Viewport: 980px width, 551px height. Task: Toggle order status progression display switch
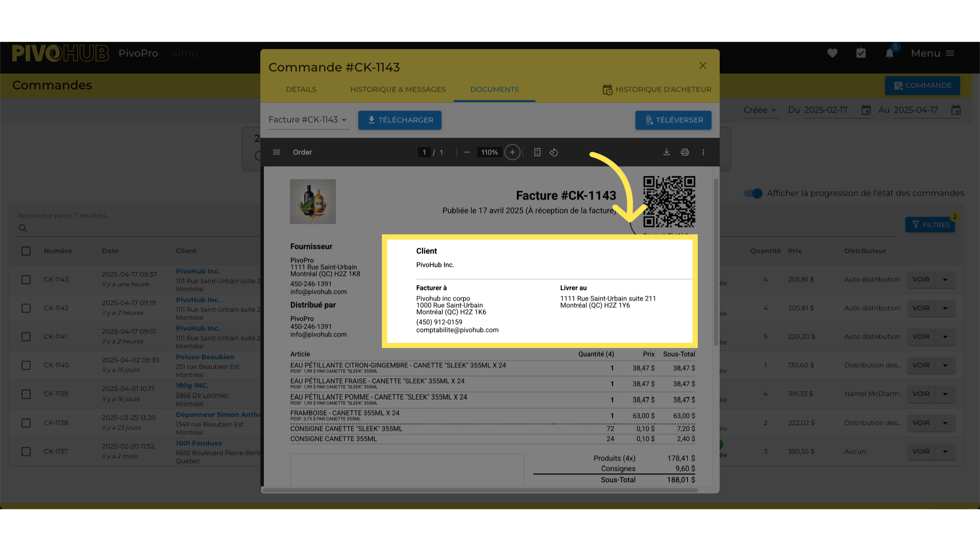[x=753, y=193]
